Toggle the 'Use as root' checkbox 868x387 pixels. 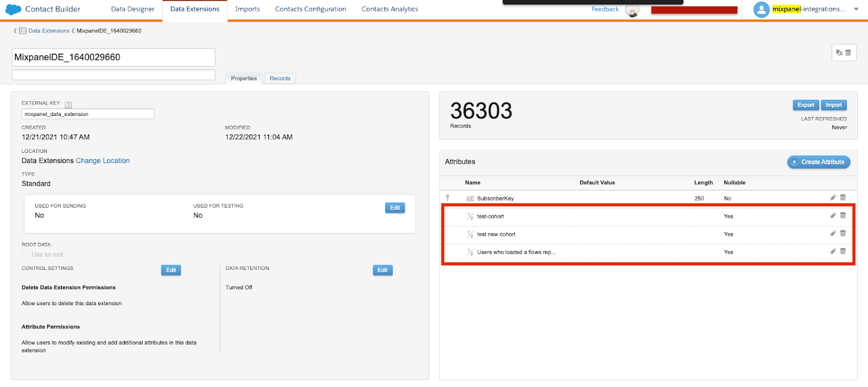point(25,254)
